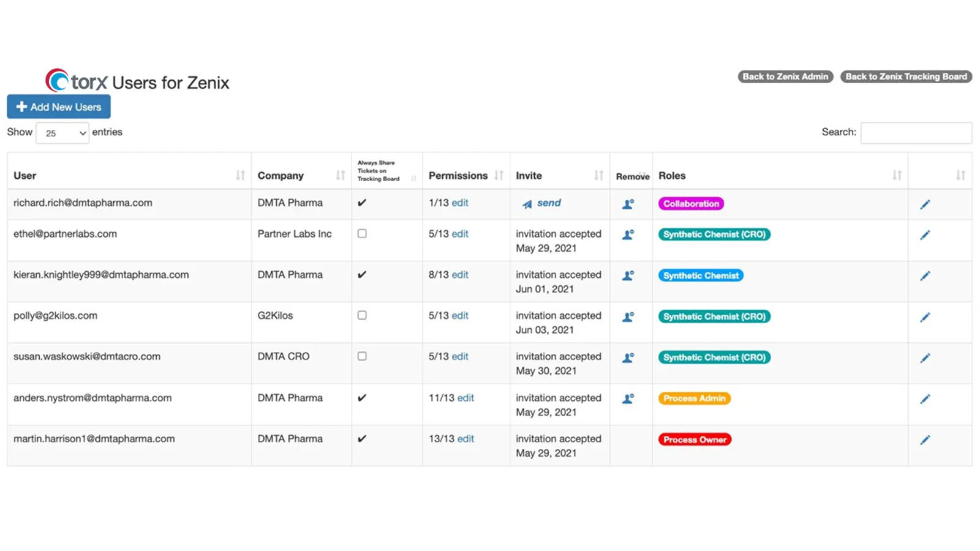Edit 5/13 permissions for susan.waskowski
Screen dimensions: 980x551
click(460, 356)
